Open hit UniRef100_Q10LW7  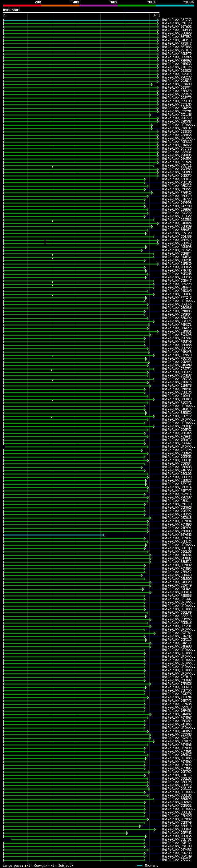tap(177, 128)
